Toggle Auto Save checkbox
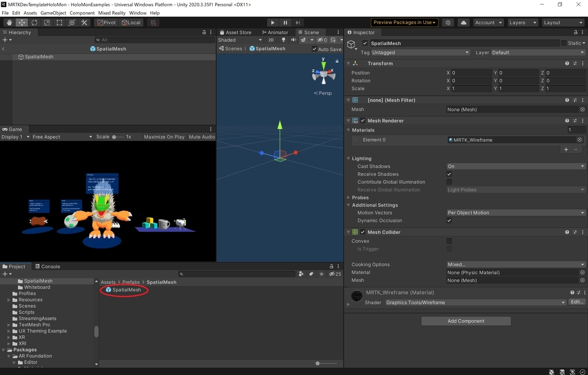The image size is (588, 375). pos(314,49)
